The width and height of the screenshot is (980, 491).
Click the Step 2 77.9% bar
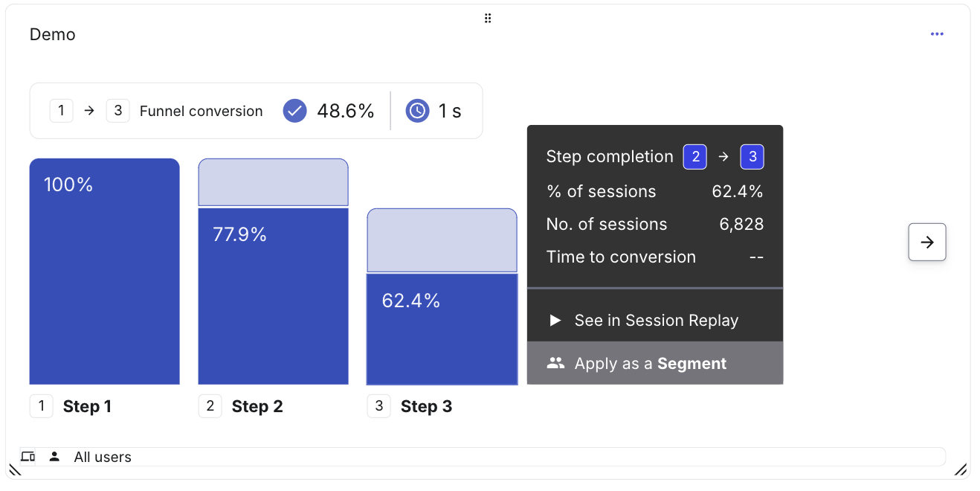click(274, 296)
